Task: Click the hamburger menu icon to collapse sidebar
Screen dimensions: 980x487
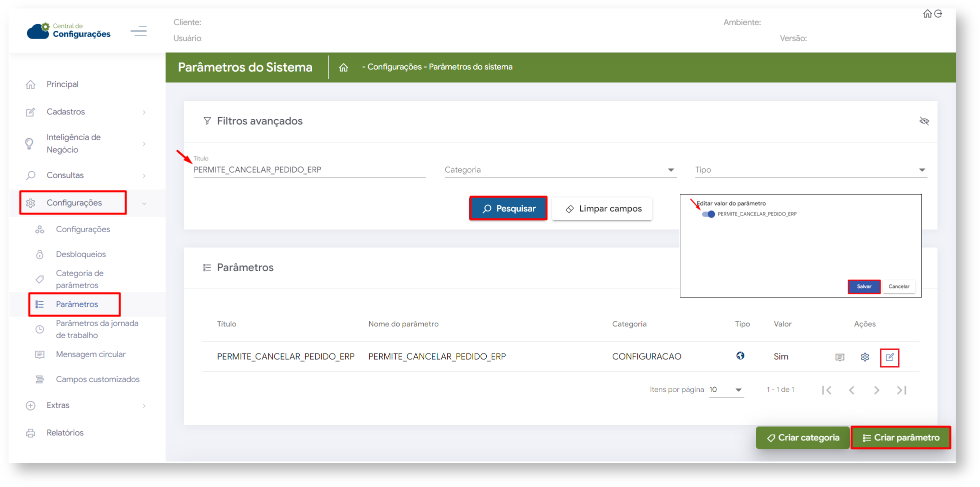Action: click(139, 31)
